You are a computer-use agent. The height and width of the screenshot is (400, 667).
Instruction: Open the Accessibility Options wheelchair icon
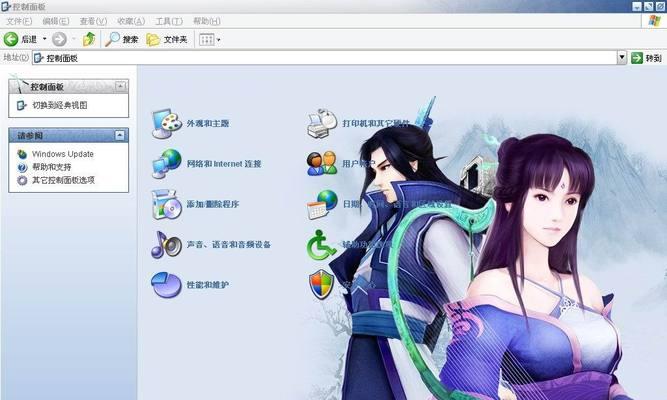tap(321, 245)
